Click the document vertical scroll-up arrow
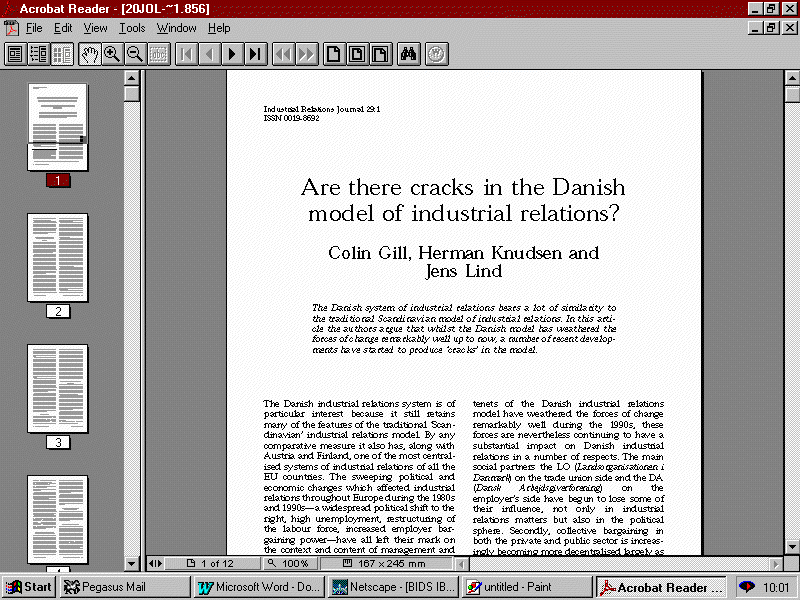800x600 pixels. [792, 78]
